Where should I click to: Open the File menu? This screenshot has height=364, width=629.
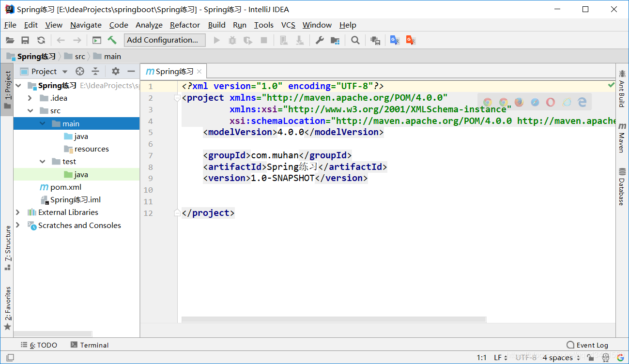pyautogui.click(x=10, y=25)
